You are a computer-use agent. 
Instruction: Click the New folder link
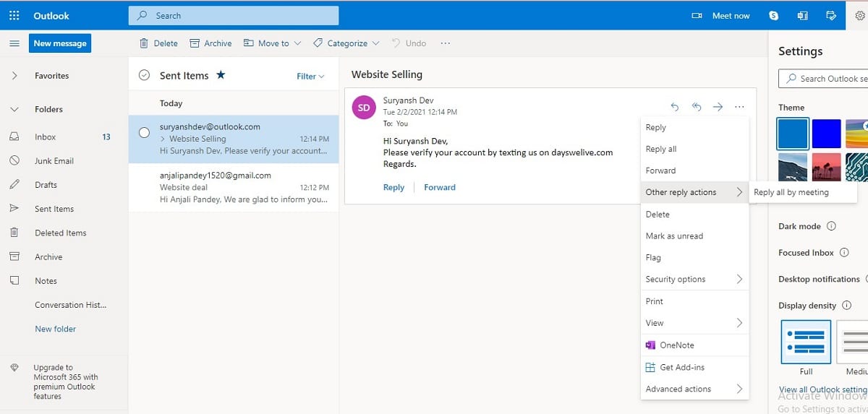(56, 329)
